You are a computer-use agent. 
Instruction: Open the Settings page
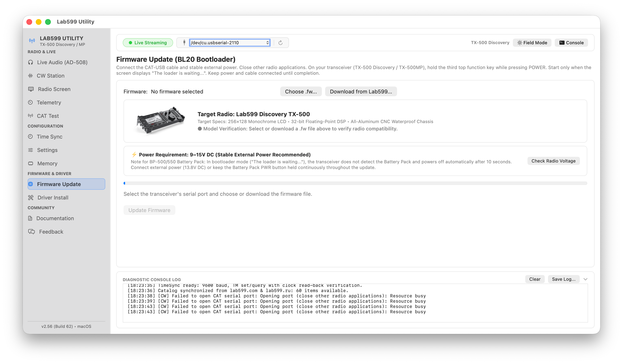click(66, 150)
